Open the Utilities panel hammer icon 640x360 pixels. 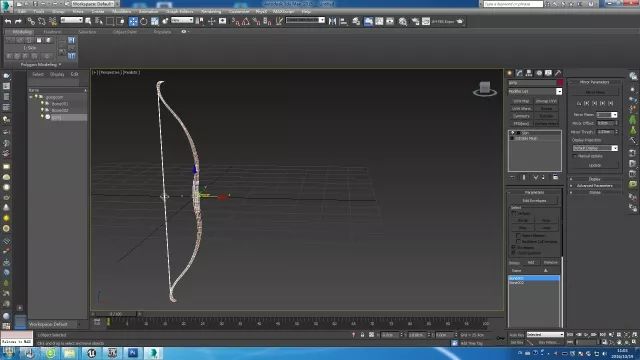point(558,73)
